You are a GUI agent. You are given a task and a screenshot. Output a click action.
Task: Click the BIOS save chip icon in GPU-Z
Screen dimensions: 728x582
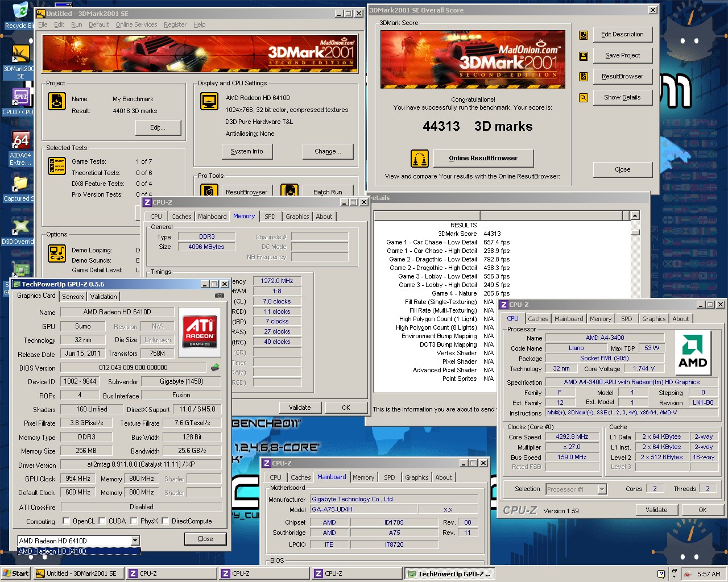click(215, 368)
